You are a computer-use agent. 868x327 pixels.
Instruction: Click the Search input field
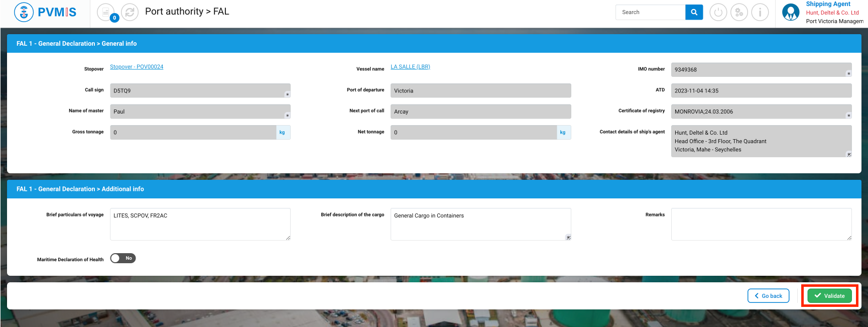[650, 12]
